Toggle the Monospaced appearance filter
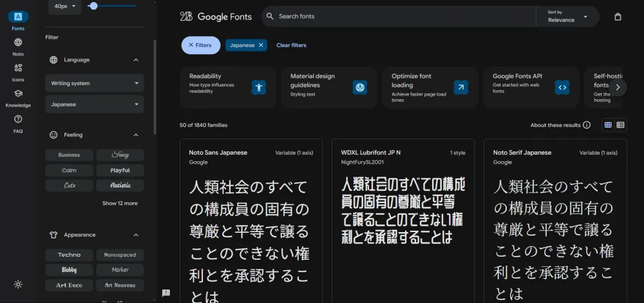Screen dimensions: 644x303 pos(120,255)
